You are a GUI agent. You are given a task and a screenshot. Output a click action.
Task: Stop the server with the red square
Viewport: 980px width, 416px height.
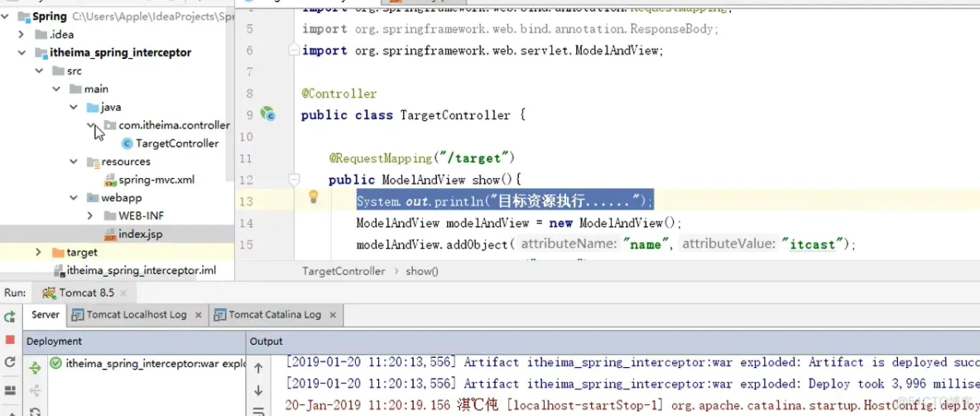9,340
